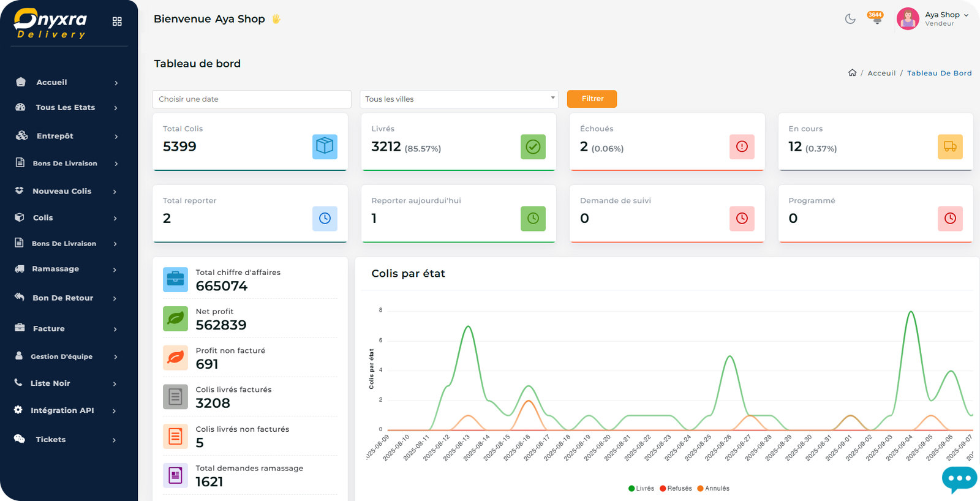
Task: Open Aya Shop user account menu
Action: (933, 19)
